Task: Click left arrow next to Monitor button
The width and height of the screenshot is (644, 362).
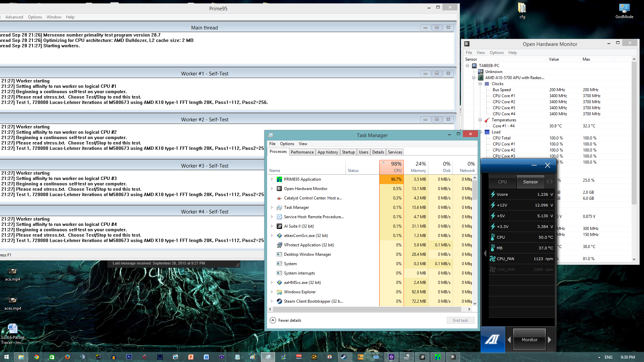Action: [509, 340]
